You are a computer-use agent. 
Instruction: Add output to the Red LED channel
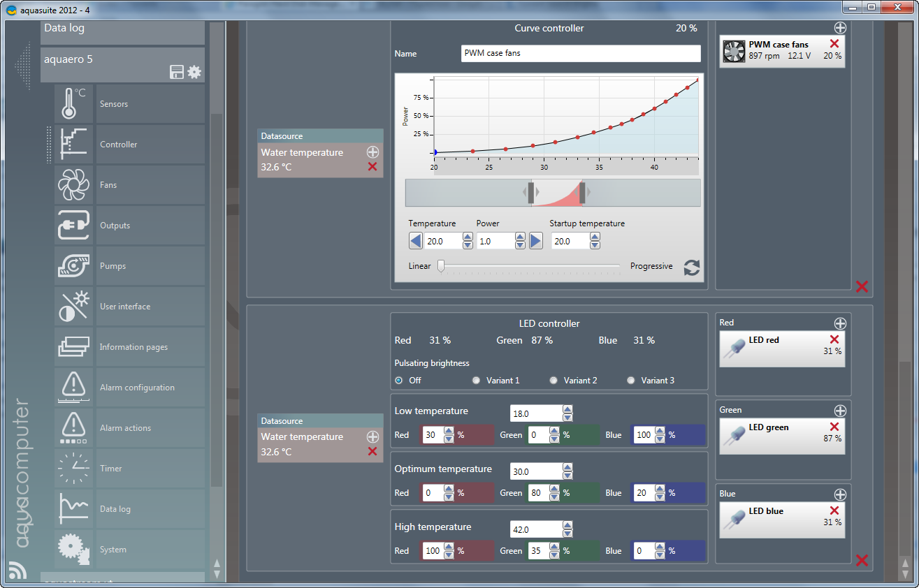[x=840, y=323]
